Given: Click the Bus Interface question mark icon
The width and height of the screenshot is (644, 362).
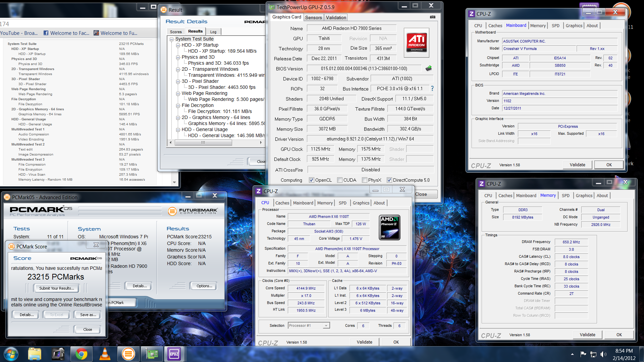Looking at the screenshot, I should click(x=432, y=88).
